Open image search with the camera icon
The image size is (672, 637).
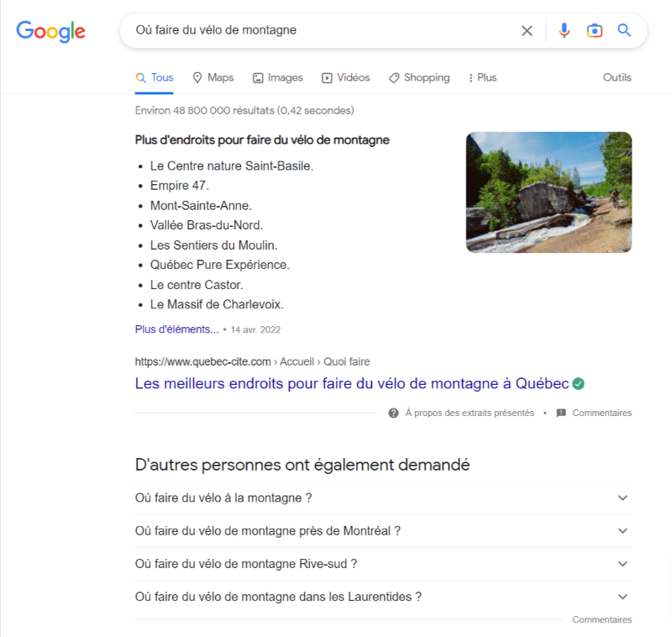[595, 31]
